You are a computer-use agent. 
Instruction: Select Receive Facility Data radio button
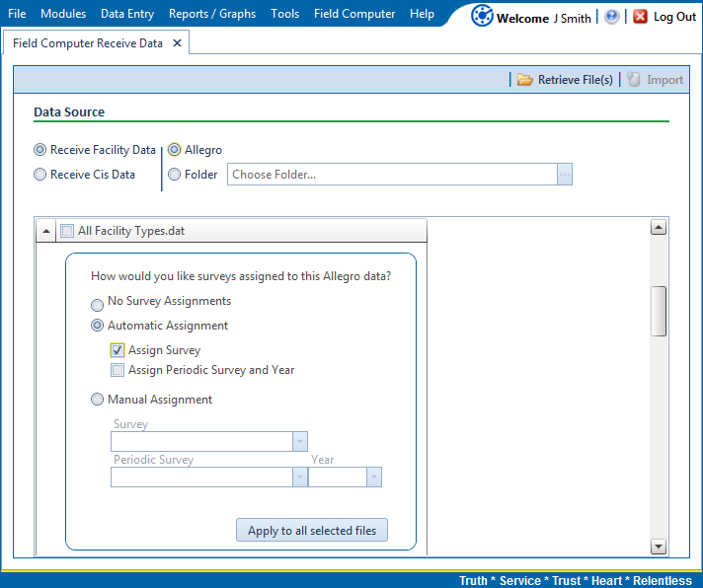39,150
